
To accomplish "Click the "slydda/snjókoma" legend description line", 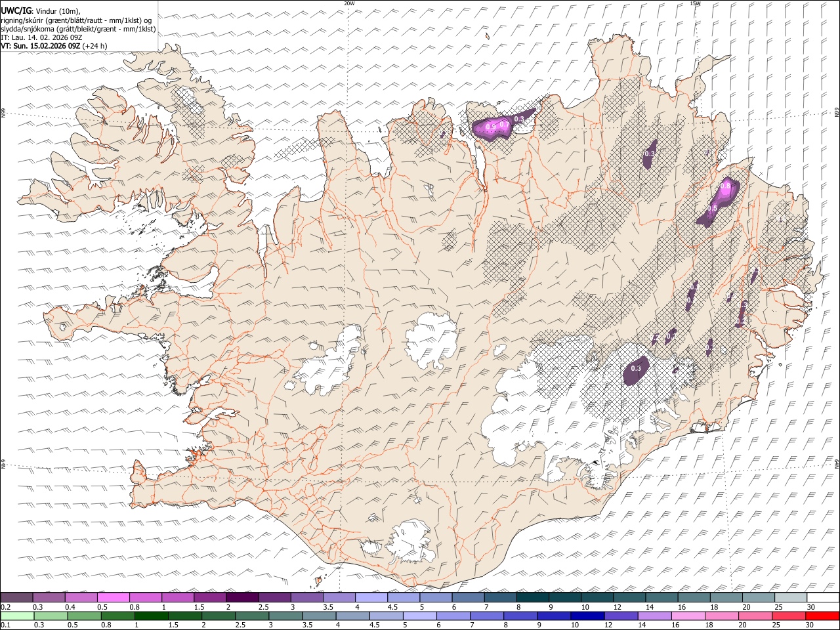I will coord(78,29).
